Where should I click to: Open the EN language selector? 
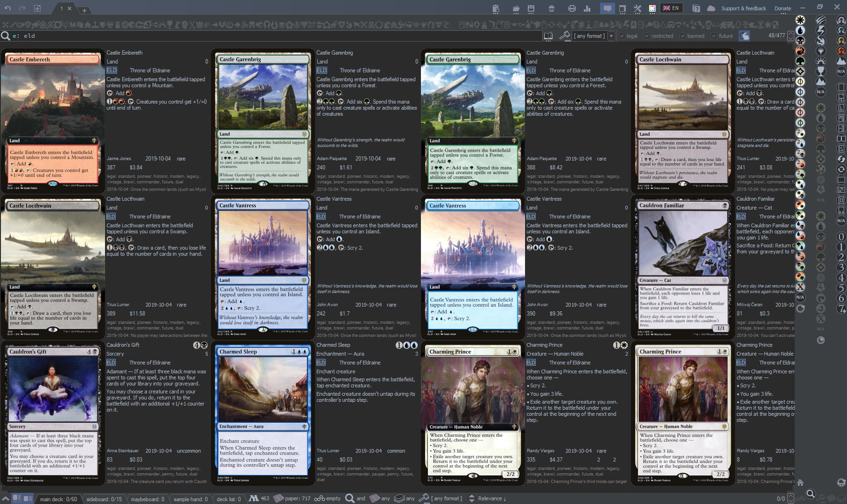pos(671,8)
